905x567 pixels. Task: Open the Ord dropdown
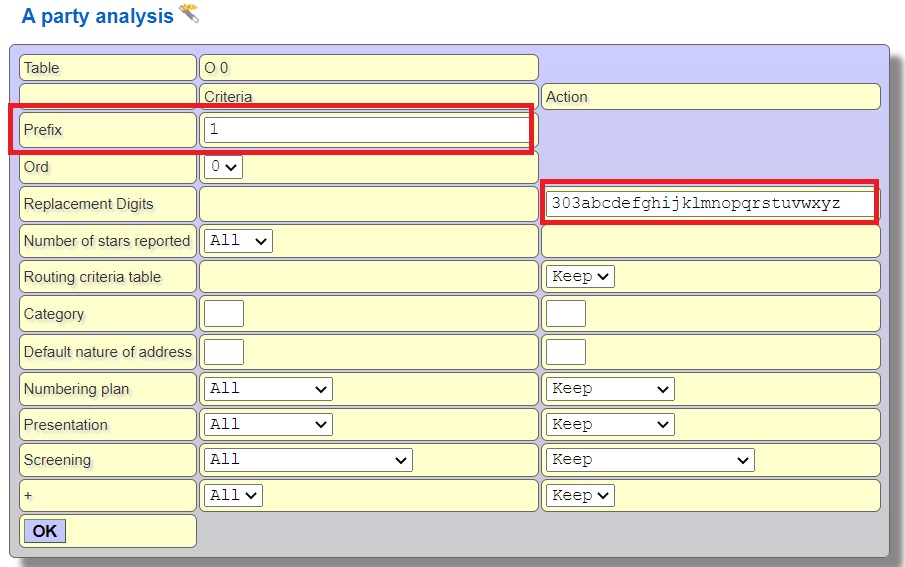[x=223, y=167]
